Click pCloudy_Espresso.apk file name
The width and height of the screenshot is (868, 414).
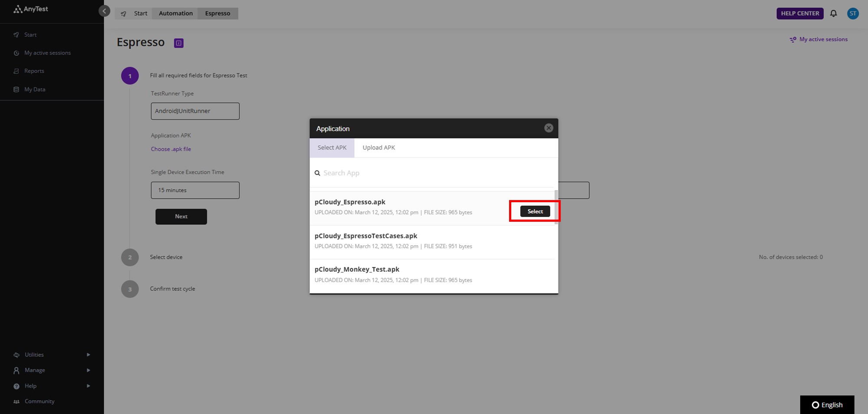coord(350,202)
